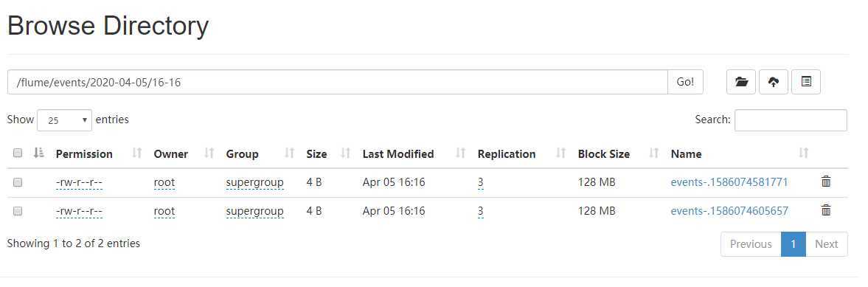
Task: Open permission -rw-r--r-- of second row
Action: [79, 210]
